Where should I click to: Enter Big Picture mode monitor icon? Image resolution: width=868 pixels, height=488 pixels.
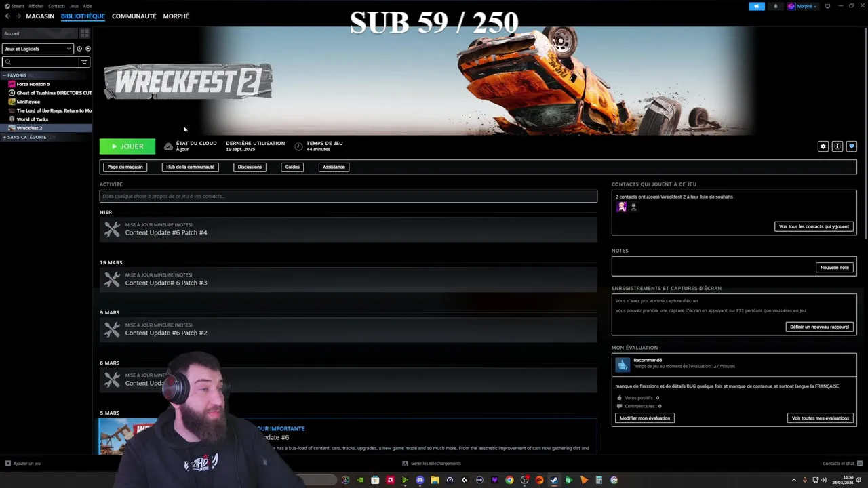(x=827, y=6)
